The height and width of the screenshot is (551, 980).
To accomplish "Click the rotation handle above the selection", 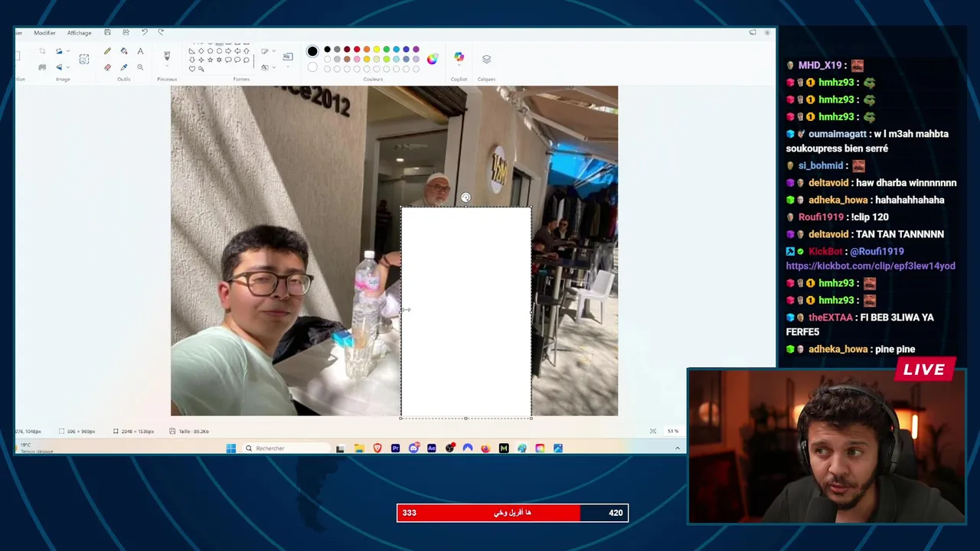I will [465, 198].
